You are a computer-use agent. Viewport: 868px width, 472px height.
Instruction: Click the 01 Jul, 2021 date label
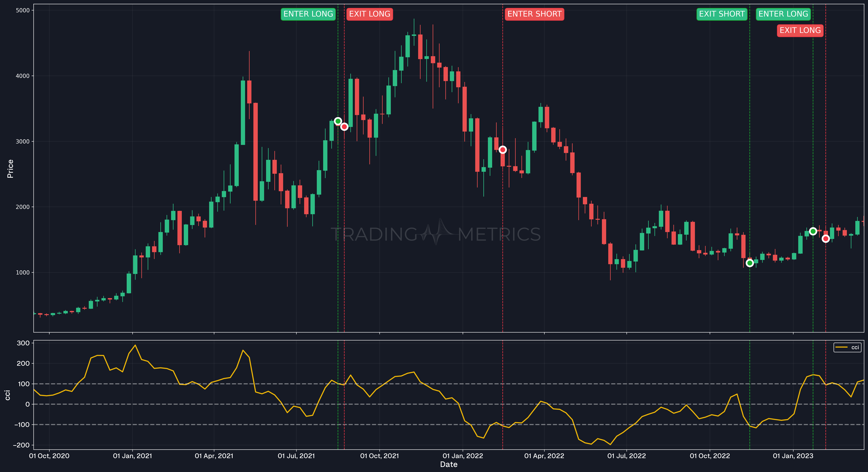pyautogui.click(x=296, y=456)
